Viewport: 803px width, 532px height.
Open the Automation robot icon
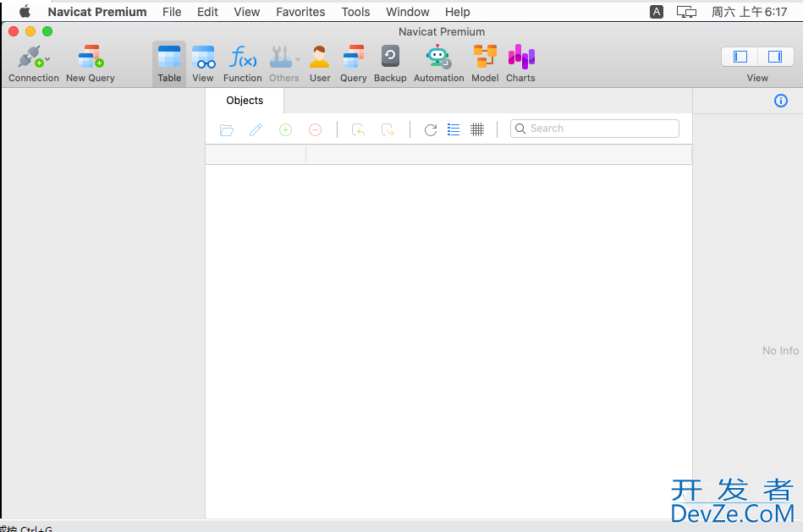438,57
